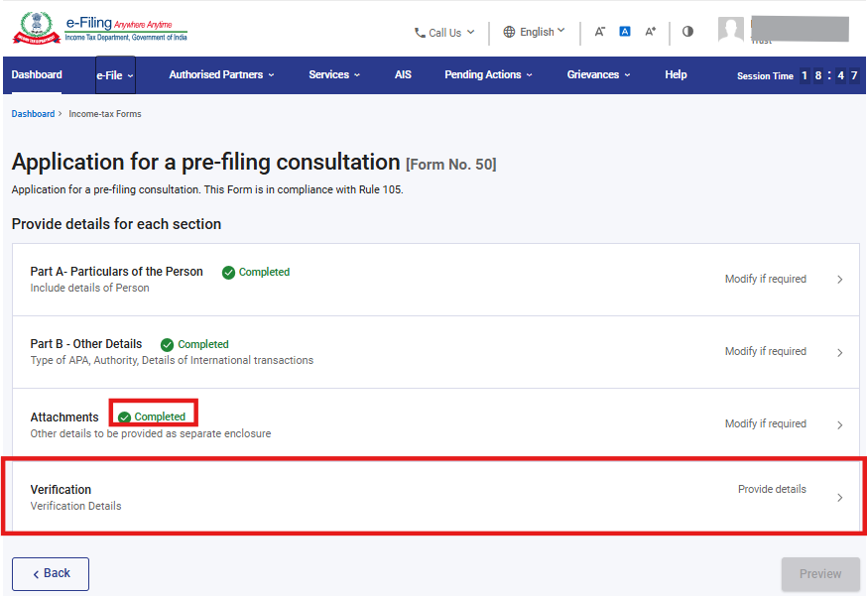Click the green check icon beside Part A
This screenshot has height=596, width=868.
[x=228, y=273]
